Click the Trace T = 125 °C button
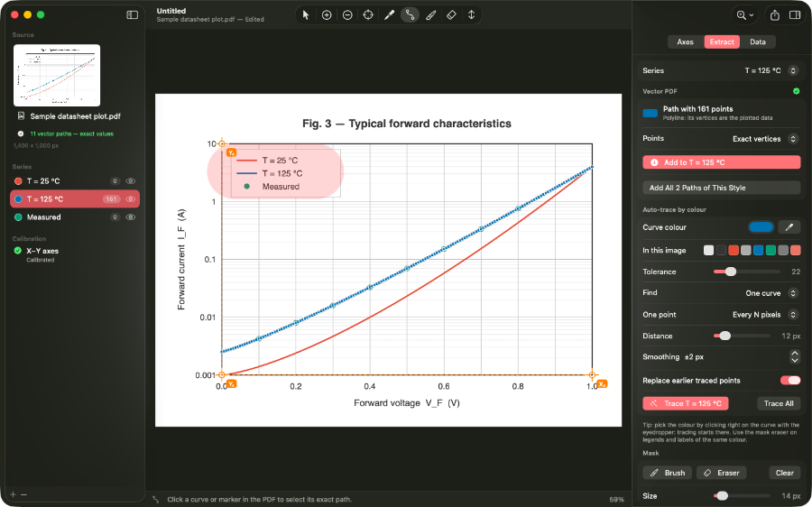 (686, 403)
